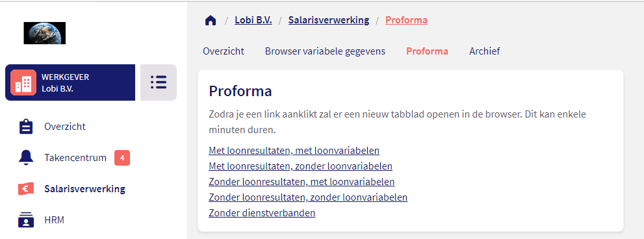Click the home icon in breadcrumb
644x239 pixels.
211,20
